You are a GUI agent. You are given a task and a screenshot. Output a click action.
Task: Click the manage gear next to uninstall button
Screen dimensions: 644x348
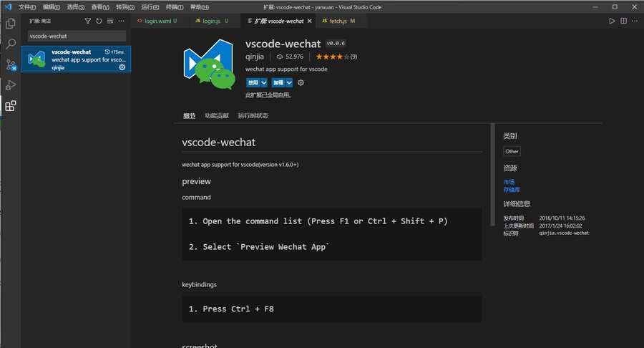(301, 82)
